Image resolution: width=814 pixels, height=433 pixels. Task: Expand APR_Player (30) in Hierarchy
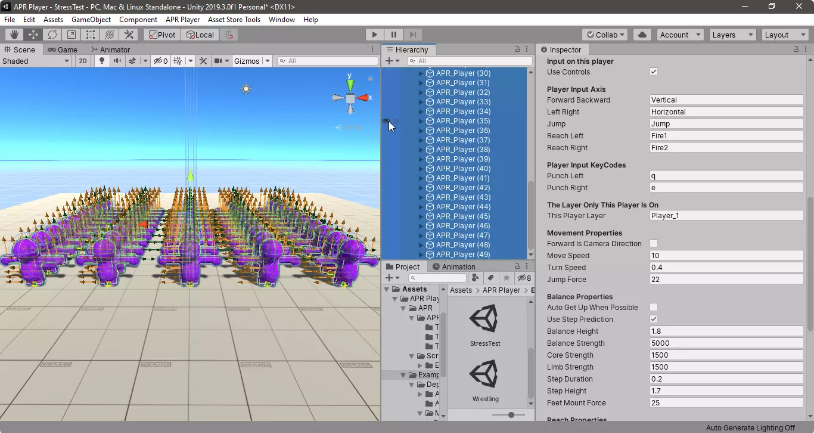pyautogui.click(x=421, y=73)
